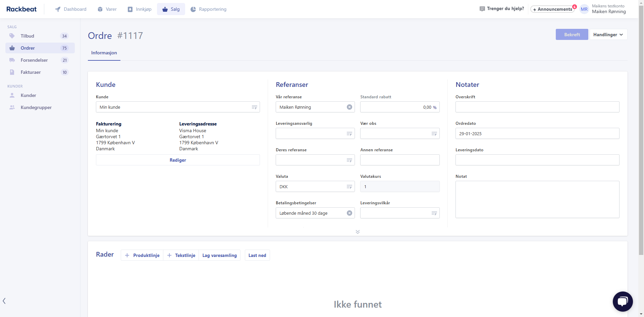This screenshot has width=644, height=317.
Task: Click the MR user avatar
Action: pos(584,9)
